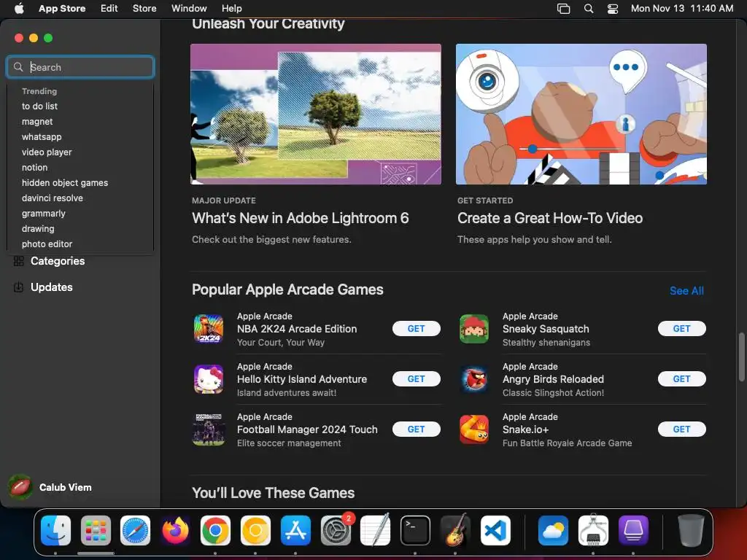Viewport: 747px width, 560px height.
Task: Select trending search 'whatsapp'
Action: (42, 136)
